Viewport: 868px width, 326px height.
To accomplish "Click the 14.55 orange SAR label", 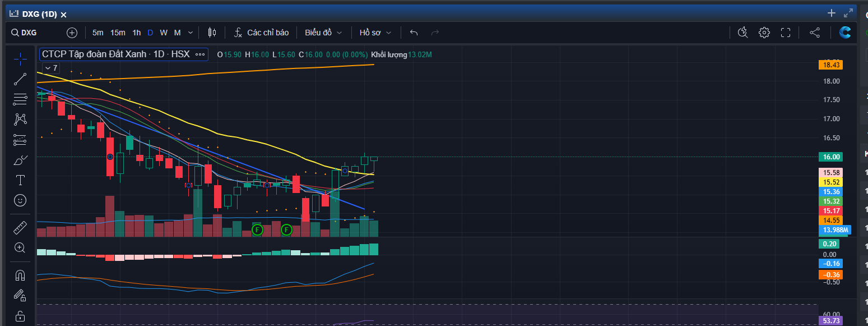I will [830, 221].
